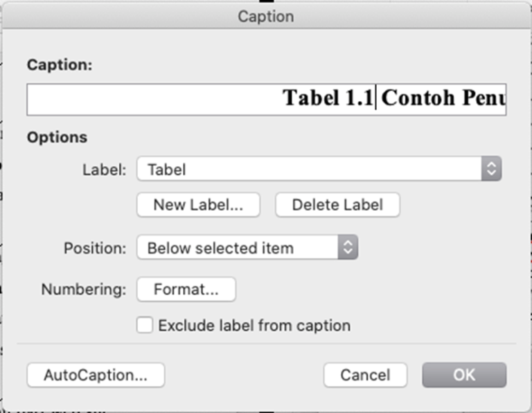Click the Label: field label text

(104, 170)
